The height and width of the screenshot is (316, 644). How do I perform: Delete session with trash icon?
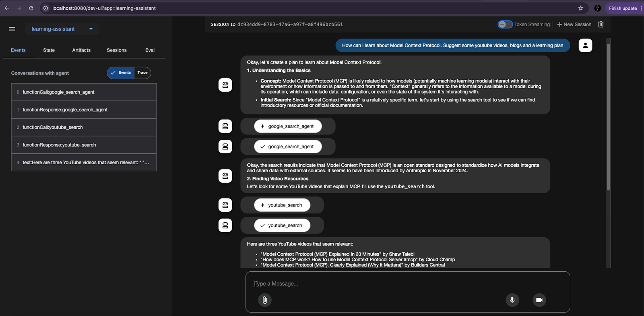click(601, 25)
